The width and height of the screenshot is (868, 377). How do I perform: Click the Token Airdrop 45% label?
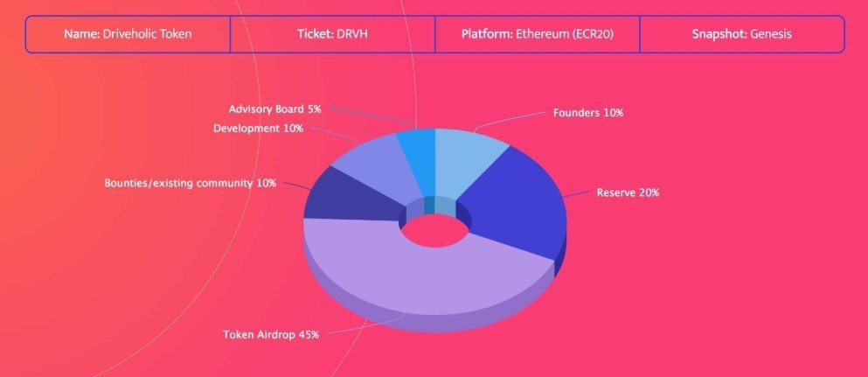pyautogui.click(x=271, y=334)
